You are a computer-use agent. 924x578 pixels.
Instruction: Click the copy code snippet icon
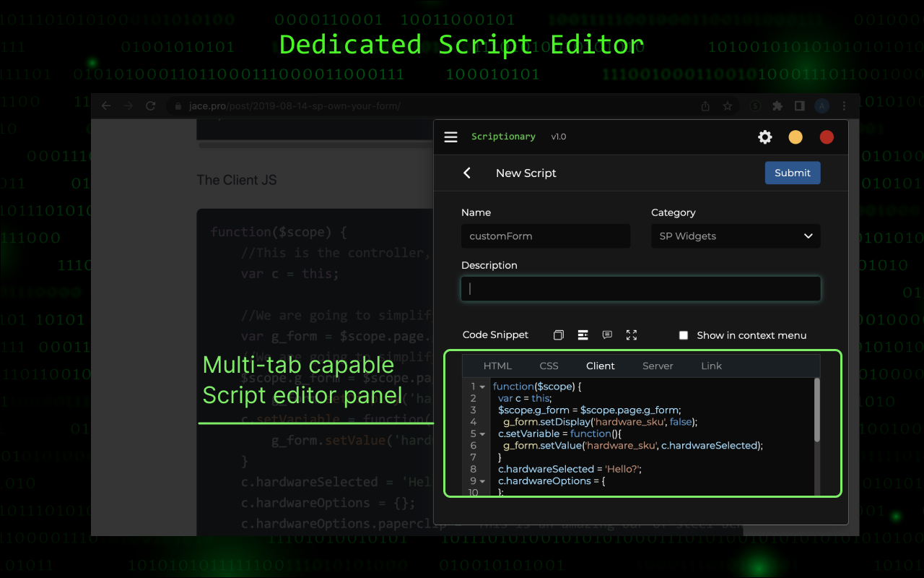[x=559, y=335]
